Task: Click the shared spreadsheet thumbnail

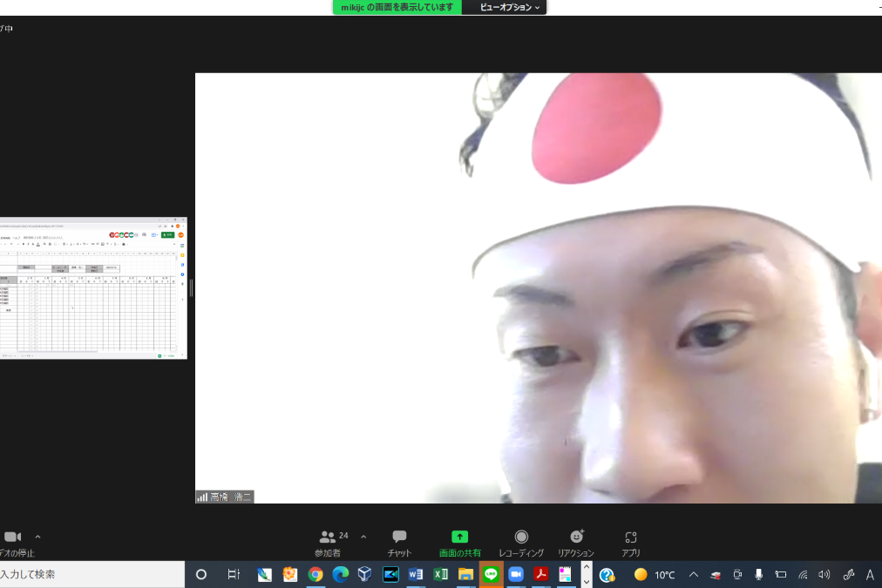Action: 93,288
